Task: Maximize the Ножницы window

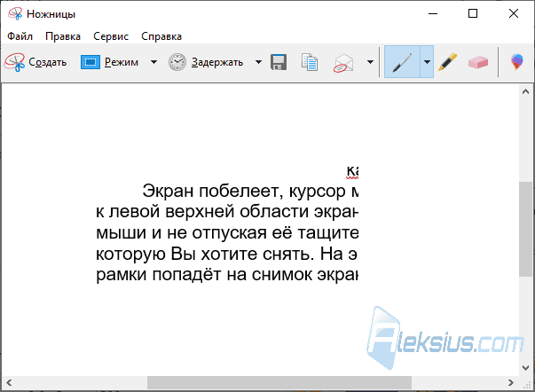Action: pos(473,13)
